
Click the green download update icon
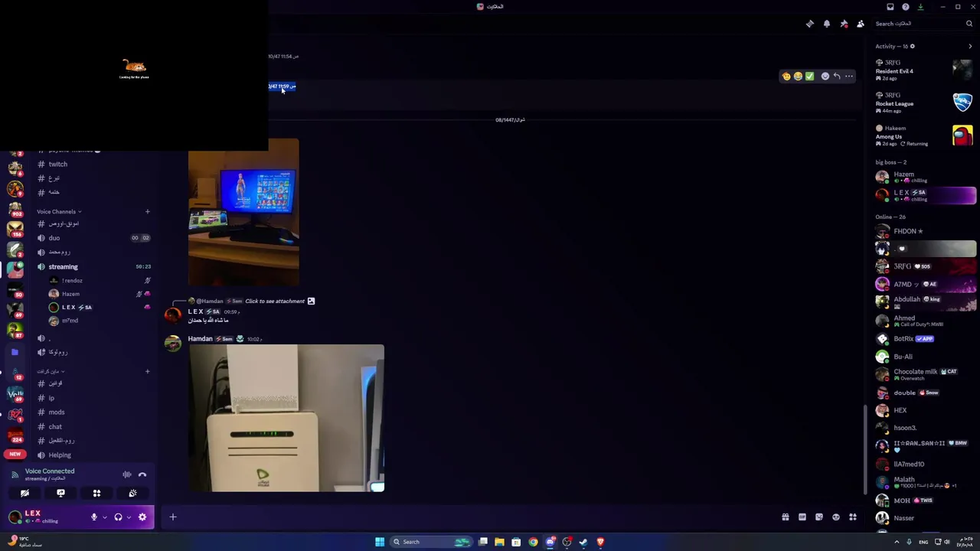click(x=921, y=7)
